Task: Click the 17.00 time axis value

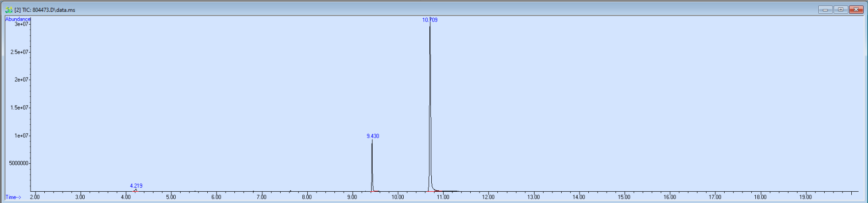Action: (x=715, y=197)
